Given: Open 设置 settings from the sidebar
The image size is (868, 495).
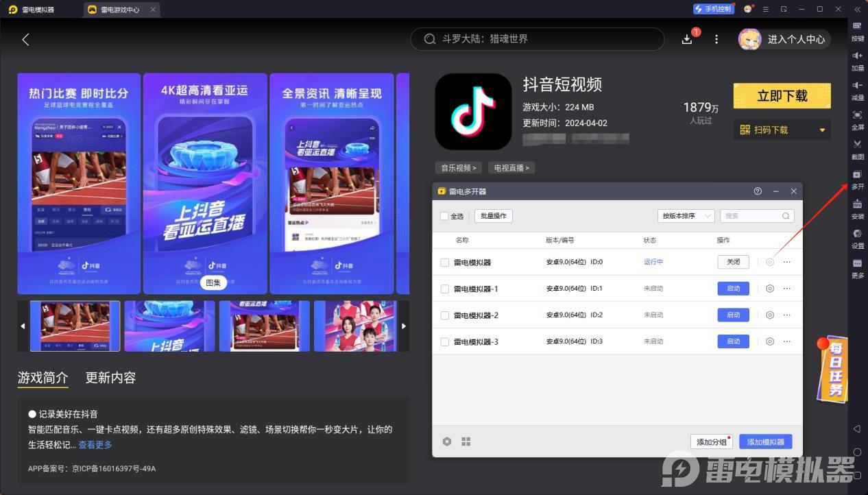Looking at the screenshot, I should click(x=857, y=238).
